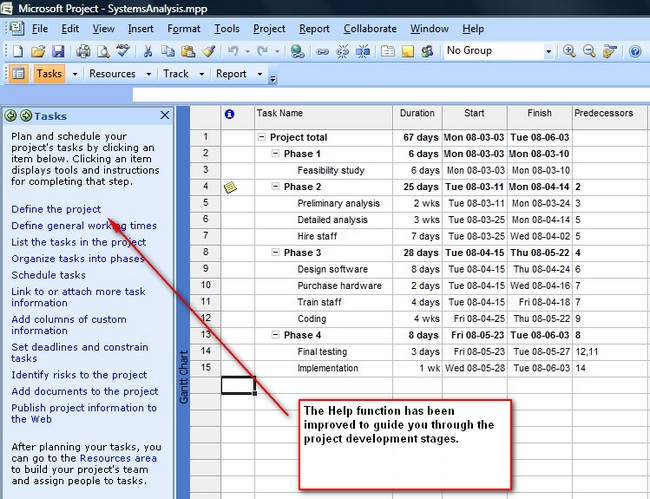Select the Format Painter brush icon
The image size is (650, 499).
(x=209, y=51)
